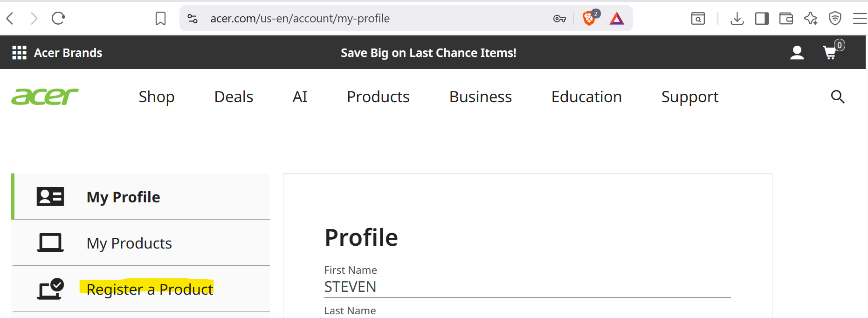View the shopping cart
The image size is (868, 318).
coord(830,53)
